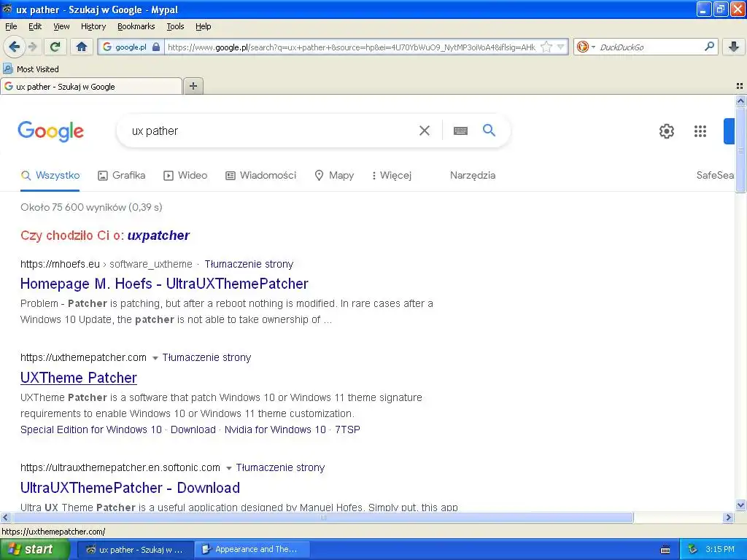Image resolution: width=747 pixels, height=560 pixels.
Task: Click the uxpatcher spelling suggestion
Action: point(158,236)
